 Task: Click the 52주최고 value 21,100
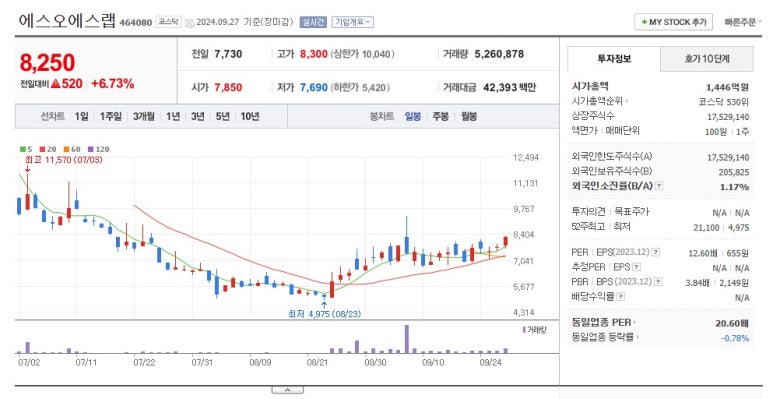tap(706, 227)
